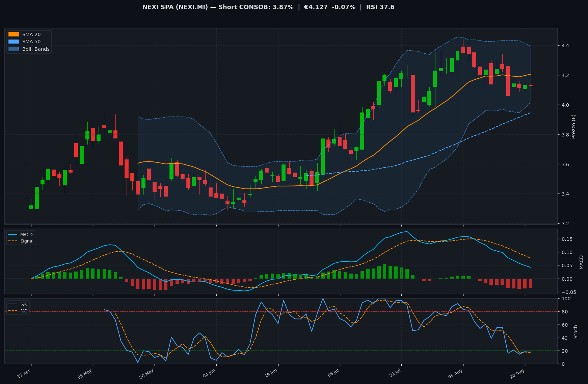Click the "4.4" price axis tick
Viewport: 588px width, 384px height.
point(565,46)
